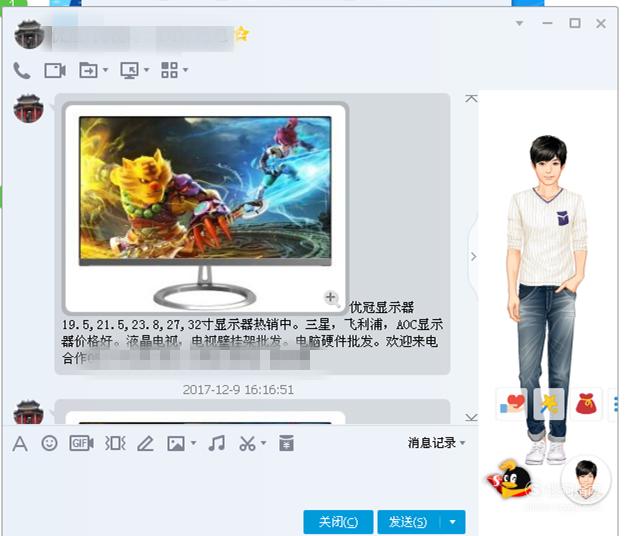The height and width of the screenshot is (536, 625).
Task: Collapse the side panel with chevron handle
Action: (473, 256)
